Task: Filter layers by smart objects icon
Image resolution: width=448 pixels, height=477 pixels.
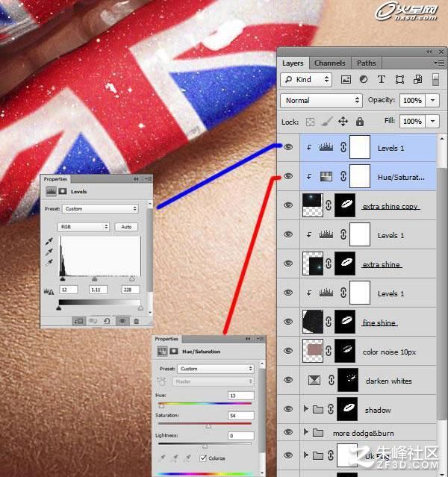Action: pos(417,80)
